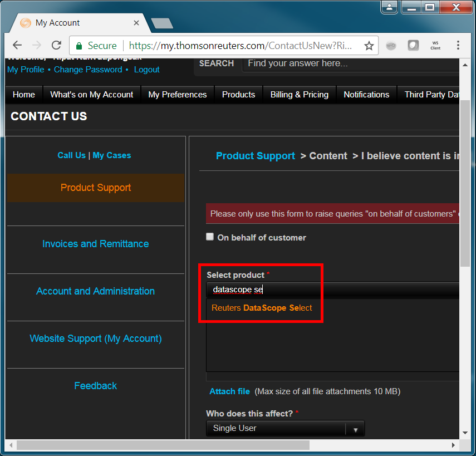This screenshot has height=456, width=476.
Task: Click the horizontal scrollbar right arrow
Action: click(x=453, y=445)
